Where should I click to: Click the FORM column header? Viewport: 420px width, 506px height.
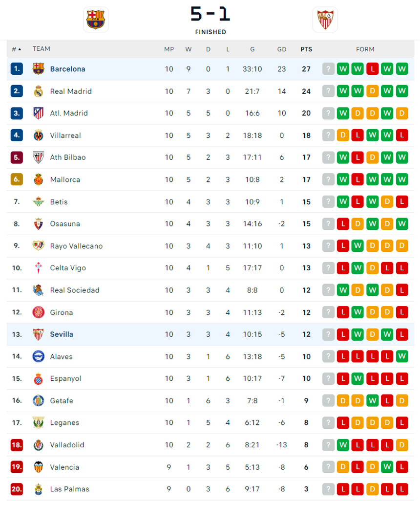[x=365, y=49]
